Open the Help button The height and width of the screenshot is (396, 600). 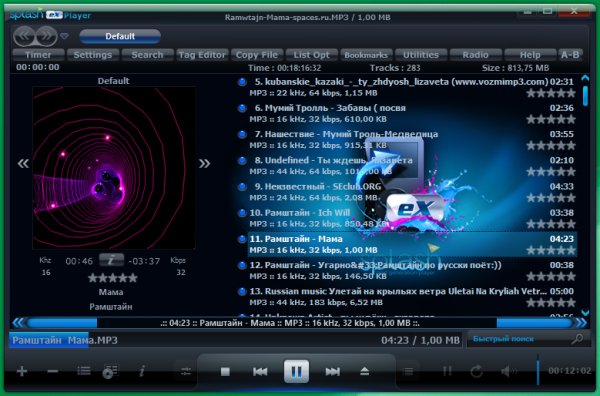[x=530, y=55]
